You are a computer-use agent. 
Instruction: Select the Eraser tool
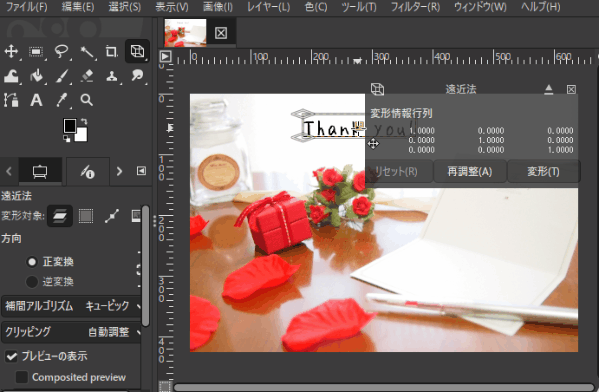[87, 76]
